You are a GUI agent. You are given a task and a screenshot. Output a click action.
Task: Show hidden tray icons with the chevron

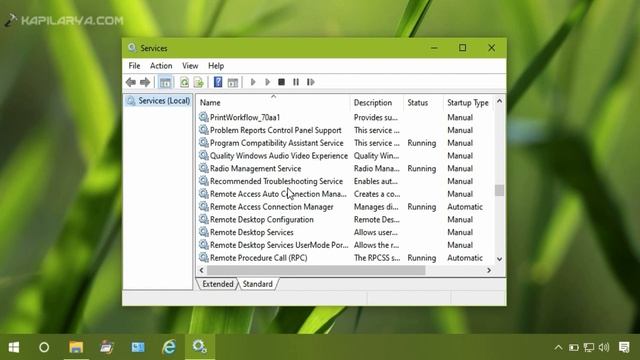pyautogui.click(x=558, y=348)
